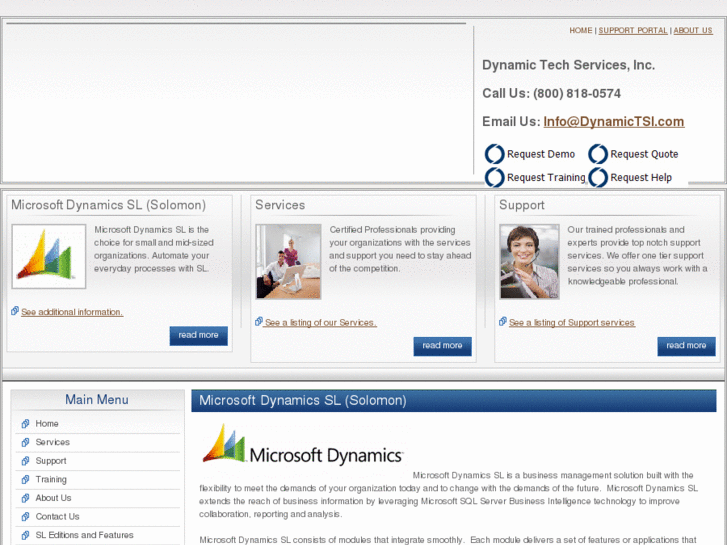Click the office people photo in Services card

(x=288, y=261)
